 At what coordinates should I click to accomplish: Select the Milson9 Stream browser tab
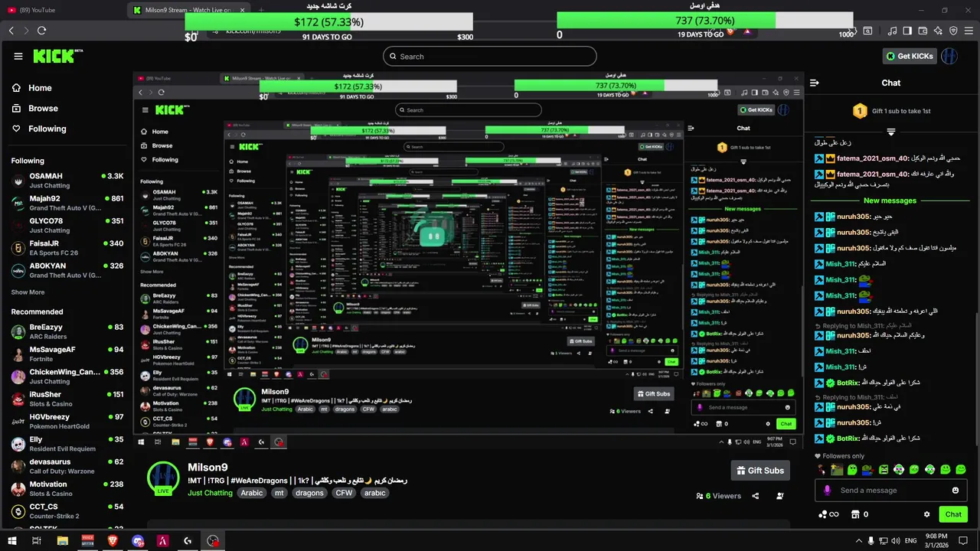188,10
